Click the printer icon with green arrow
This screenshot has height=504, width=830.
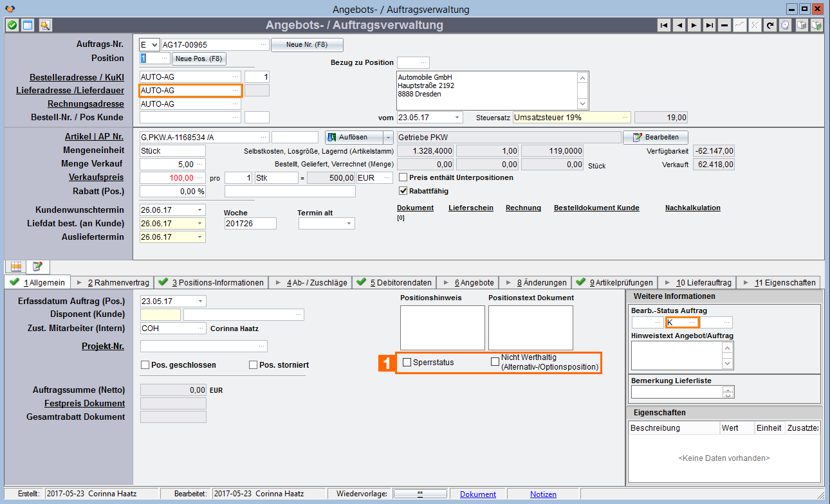[816, 25]
